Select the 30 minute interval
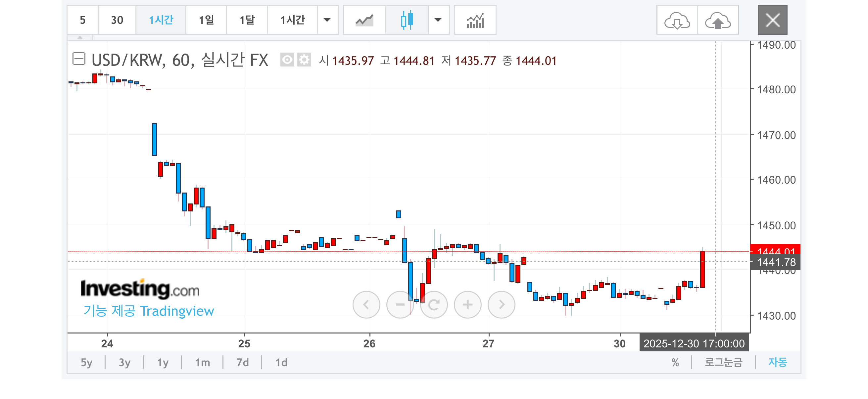Image resolution: width=868 pixels, height=399 pixels. click(117, 20)
